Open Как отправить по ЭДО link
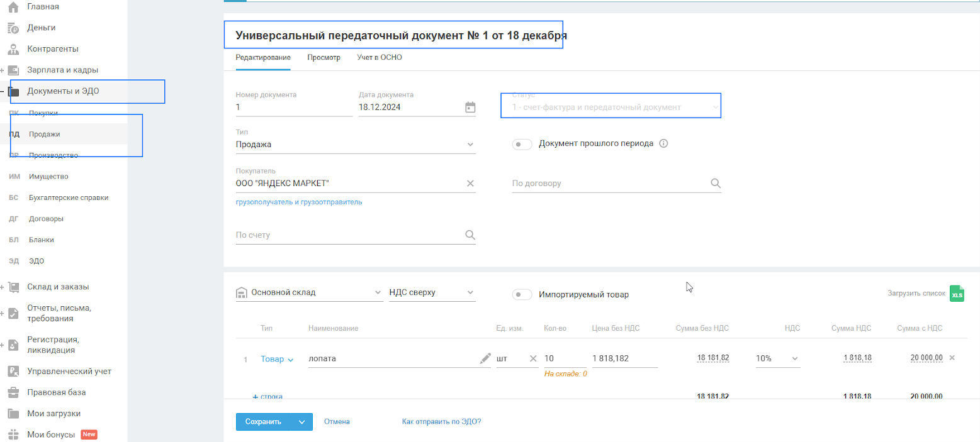Image resolution: width=980 pixels, height=442 pixels. (x=441, y=422)
